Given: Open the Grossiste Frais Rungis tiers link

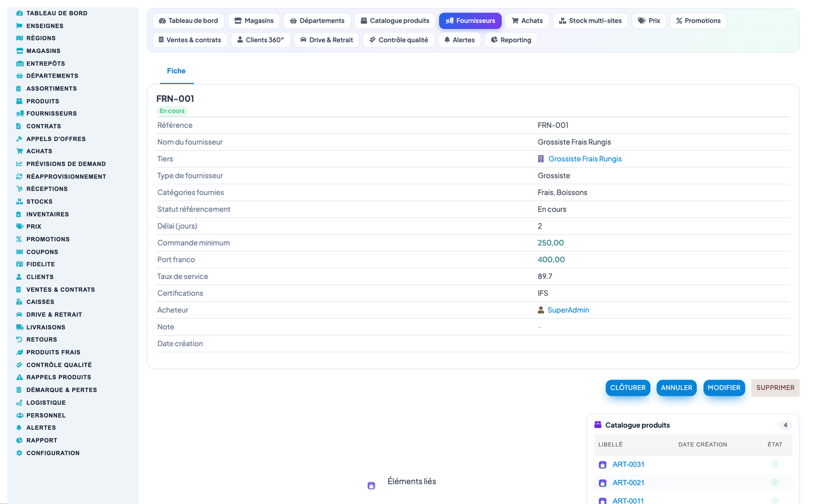Looking at the screenshot, I should (x=585, y=159).
